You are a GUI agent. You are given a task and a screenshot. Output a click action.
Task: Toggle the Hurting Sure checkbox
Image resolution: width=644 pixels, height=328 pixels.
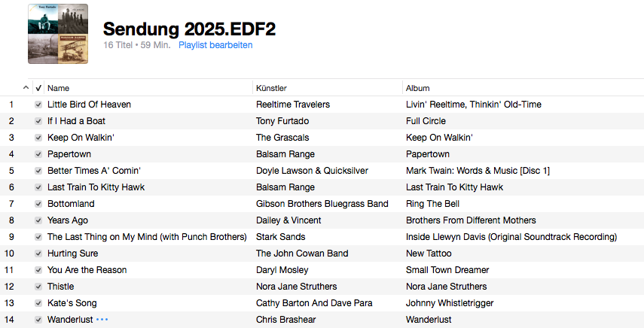click(x=38, y=254)
